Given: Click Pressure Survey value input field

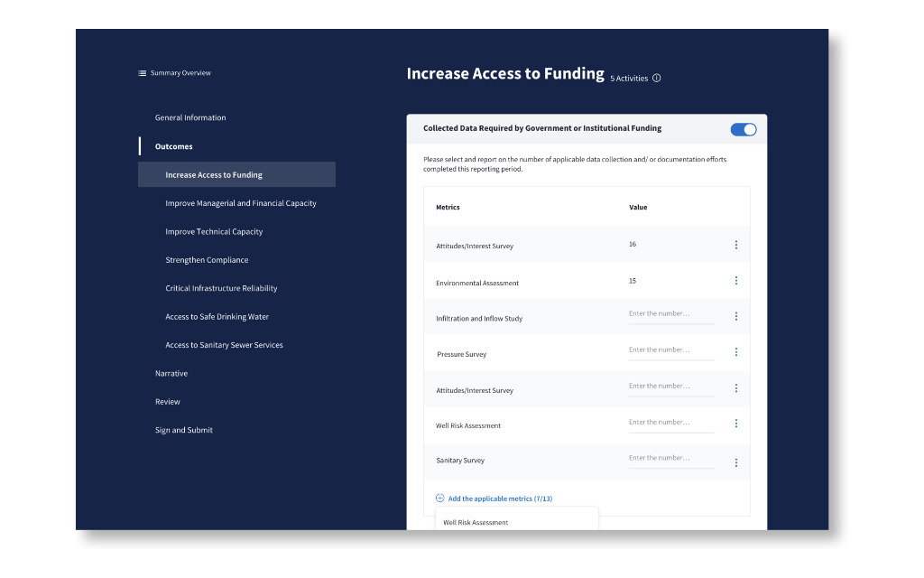Looking at the screenshot, I should click(x=671, y=351).
